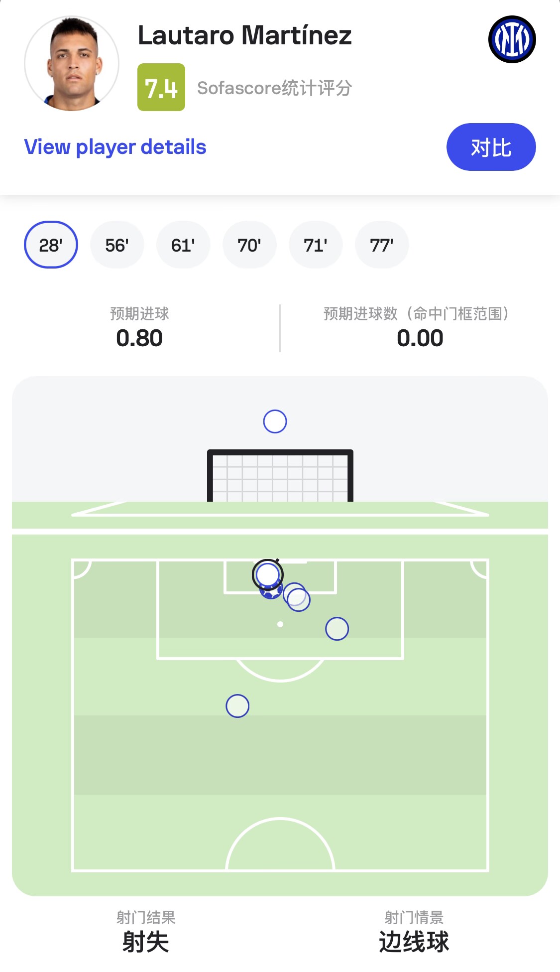The image size is (560, 972).
Task: Select the 70' shot minute chip
Action: coord(249,245)
